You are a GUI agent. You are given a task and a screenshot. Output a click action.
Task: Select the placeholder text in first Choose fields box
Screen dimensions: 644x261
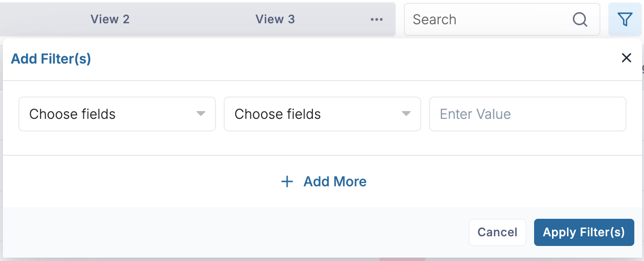pos(73,114)
